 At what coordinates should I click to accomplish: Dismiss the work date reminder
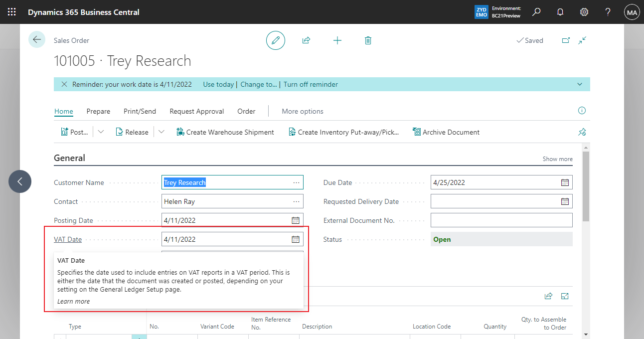click(64, 84)
